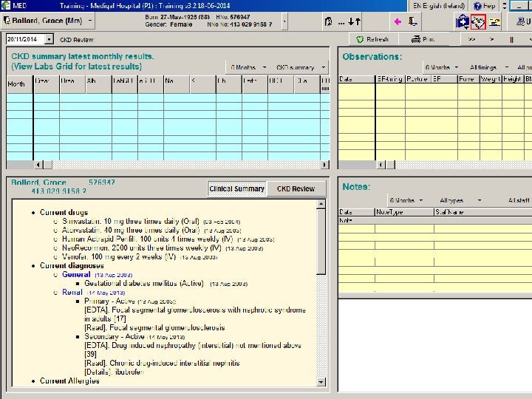Click the MED application icon in title bar

click(6, 5)
